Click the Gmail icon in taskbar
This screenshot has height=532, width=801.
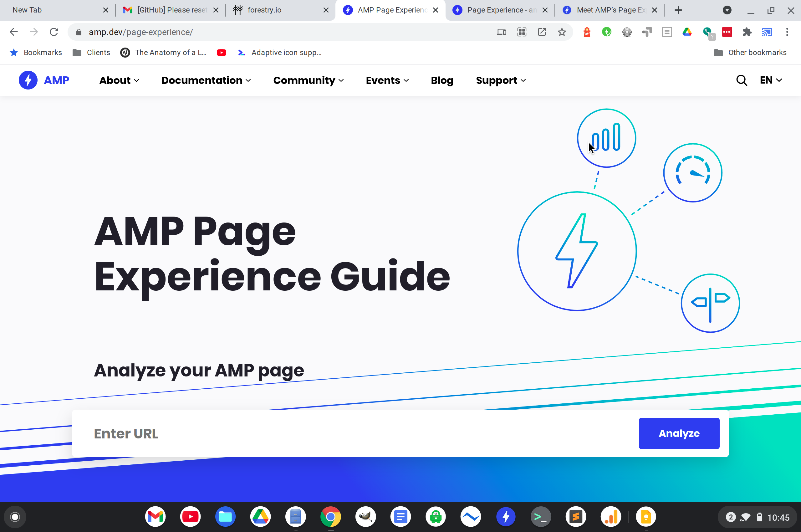(x=155, y=517)
